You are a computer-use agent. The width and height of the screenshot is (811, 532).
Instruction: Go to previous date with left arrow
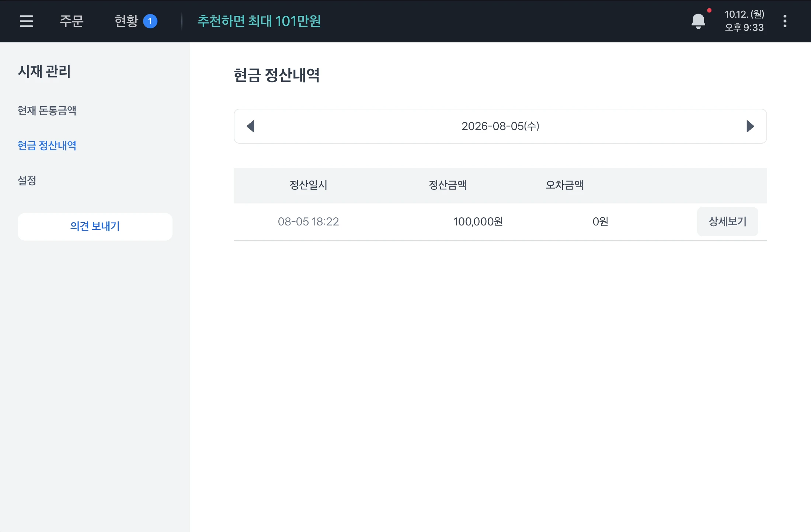[251, 126]
